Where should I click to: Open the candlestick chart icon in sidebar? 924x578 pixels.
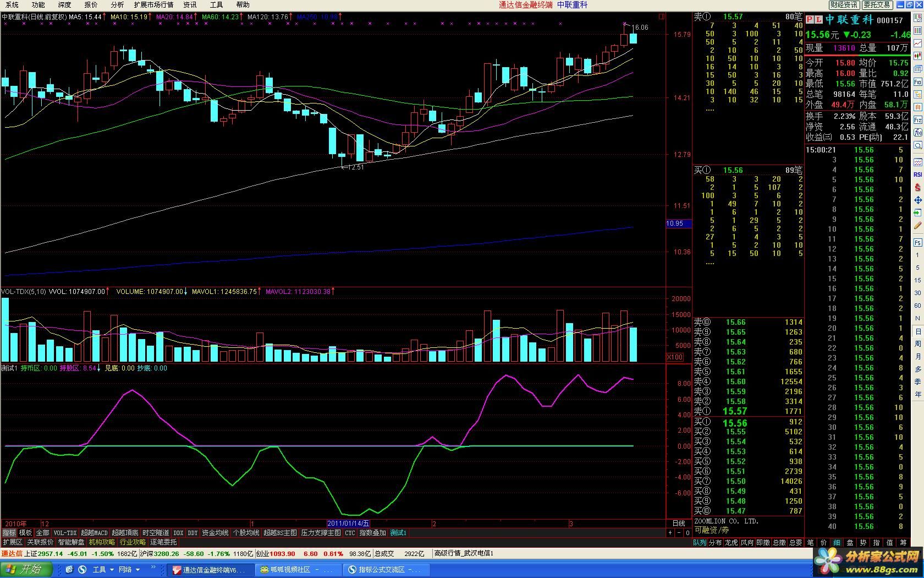click(x=918, y=56)
